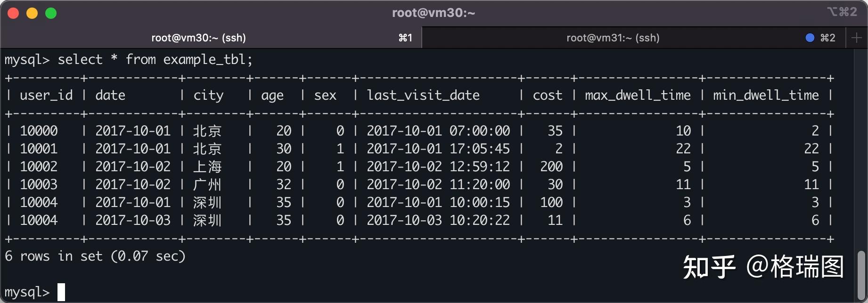The width and height of the screenshot is (868, 303).
Task: Click the mysql prompt cursor block
Action: 61,292
